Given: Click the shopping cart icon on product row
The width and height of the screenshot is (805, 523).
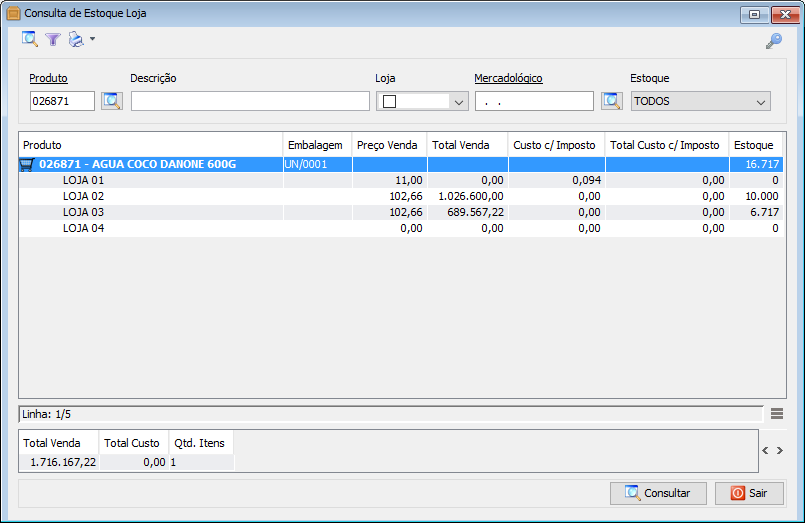Looking at the screenshot, I should click(27, 165).
